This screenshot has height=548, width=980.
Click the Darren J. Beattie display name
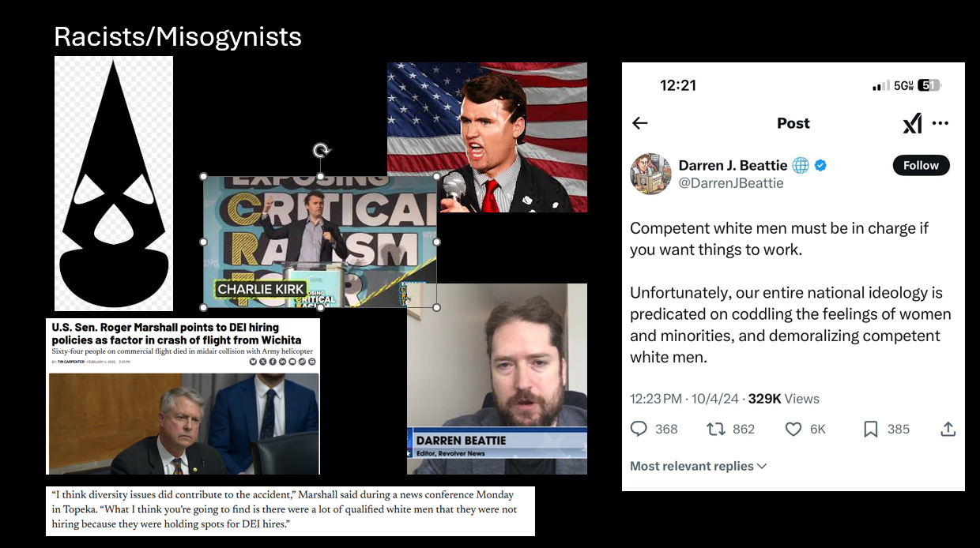pos(733,165)
